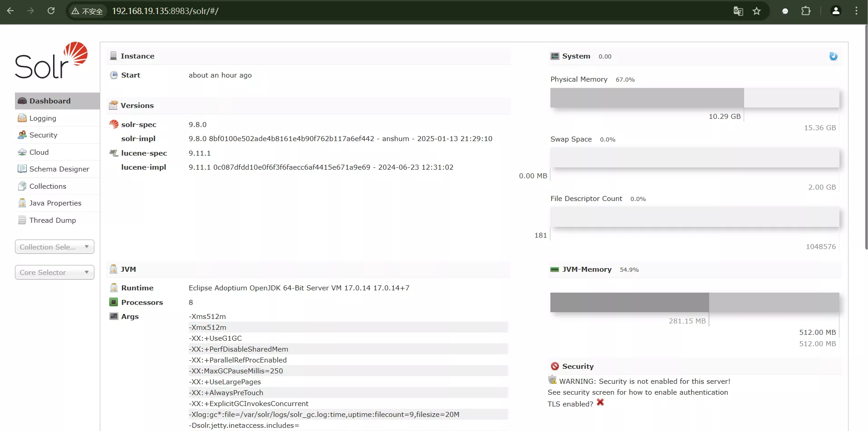Open the Java Properties page
868x431 pixels.
pyautogui.click(x=55, y=203)
